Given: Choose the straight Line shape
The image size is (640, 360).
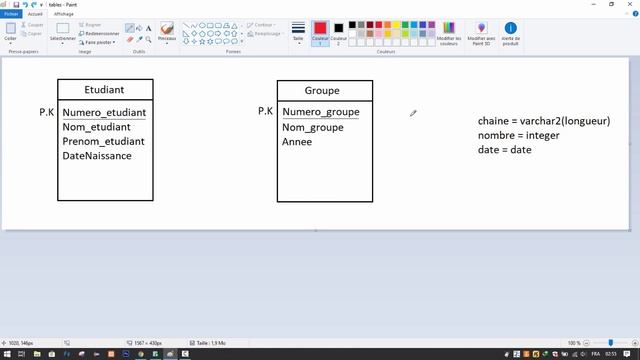Looking at the screenshot, I should click(186, 25).
